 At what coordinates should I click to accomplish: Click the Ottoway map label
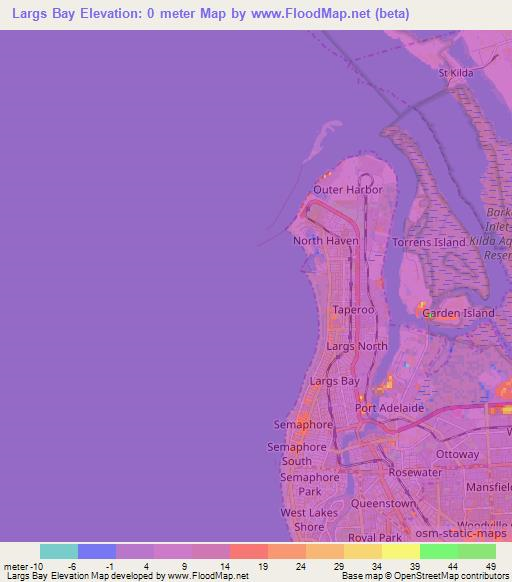457,454
